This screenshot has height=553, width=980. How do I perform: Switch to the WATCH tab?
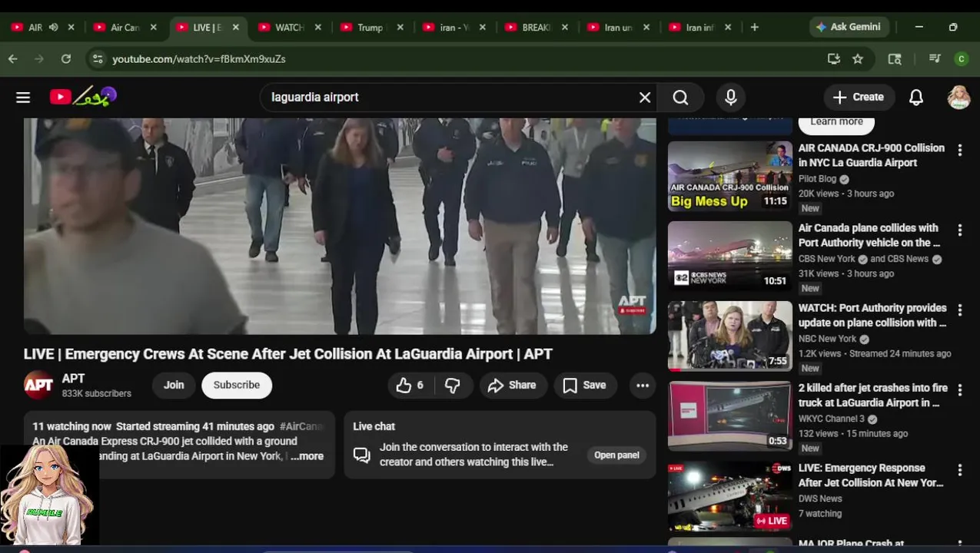coord(289,28)
